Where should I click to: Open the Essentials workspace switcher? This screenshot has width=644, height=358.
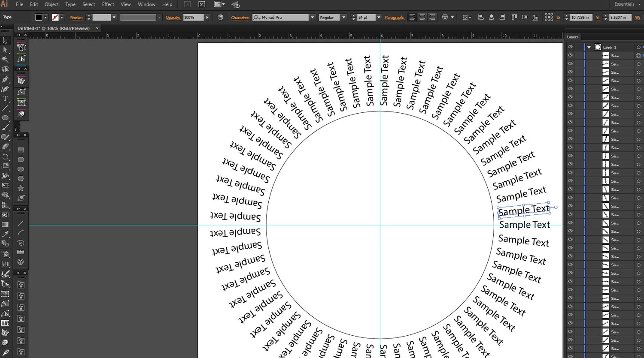click(626, 4)
